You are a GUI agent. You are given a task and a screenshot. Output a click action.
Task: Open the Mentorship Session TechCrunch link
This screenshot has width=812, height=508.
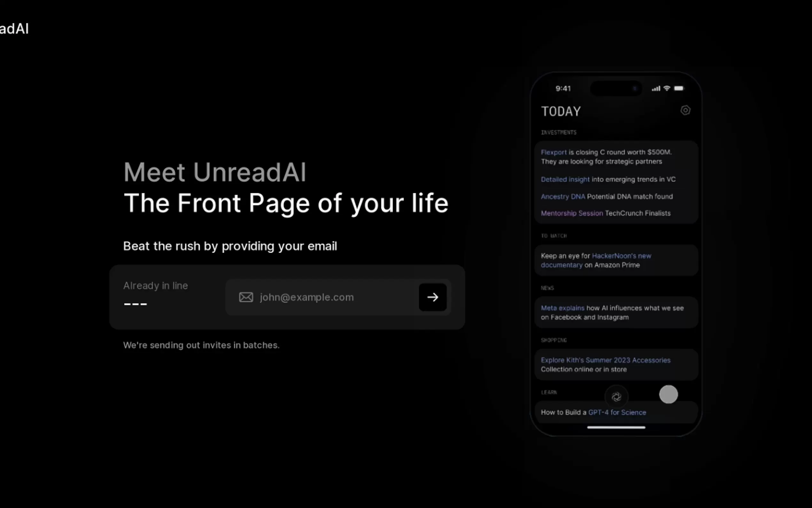(571, 213)
